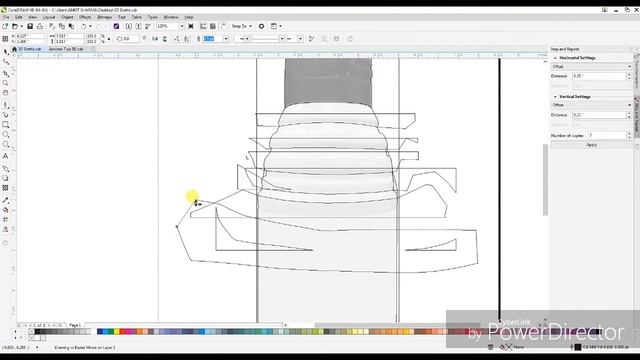Open the Snap To dropdown
Viewport: 640px width, 360px height.
point(242,26)
